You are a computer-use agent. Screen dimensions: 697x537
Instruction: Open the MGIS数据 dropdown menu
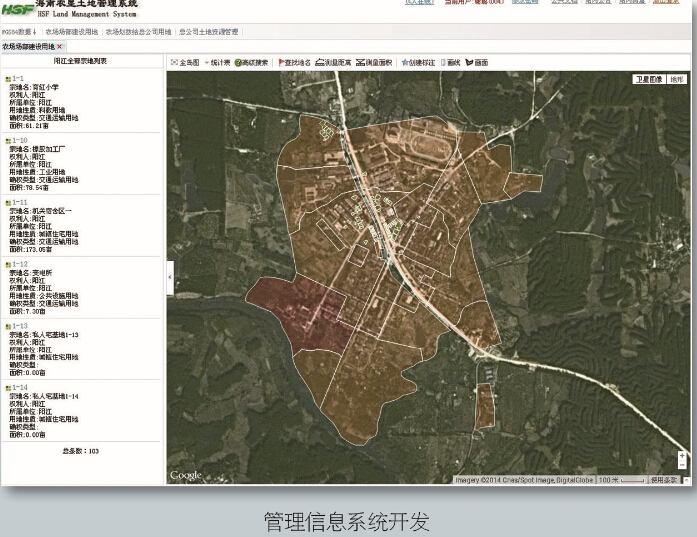click(19, 32)
